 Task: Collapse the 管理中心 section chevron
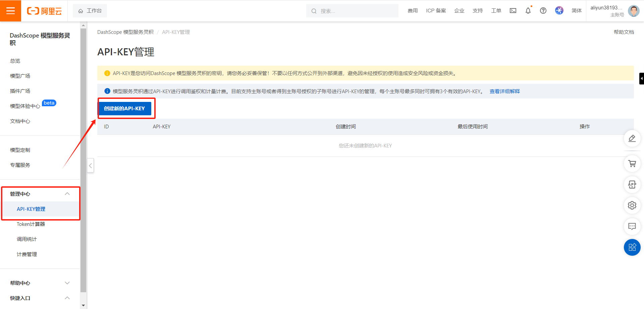(x=67, y=194)
